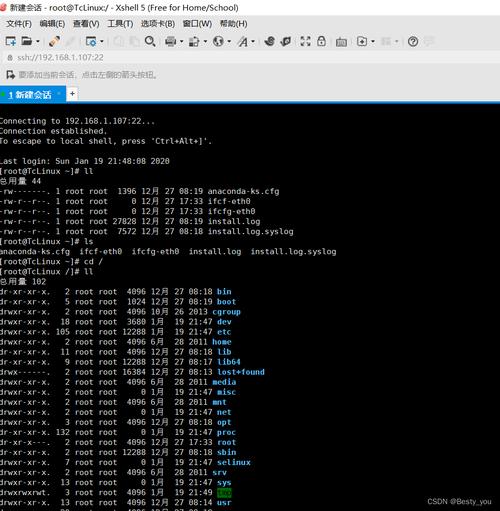Expand the Font dropdown arrow
This screenshot has width=500, height=511.
[253, 41]
